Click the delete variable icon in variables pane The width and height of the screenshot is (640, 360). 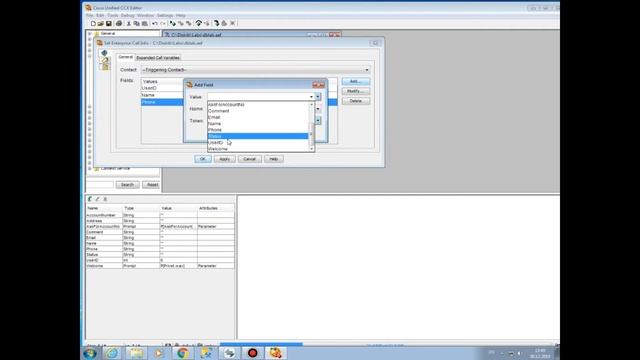pos(105,199)
